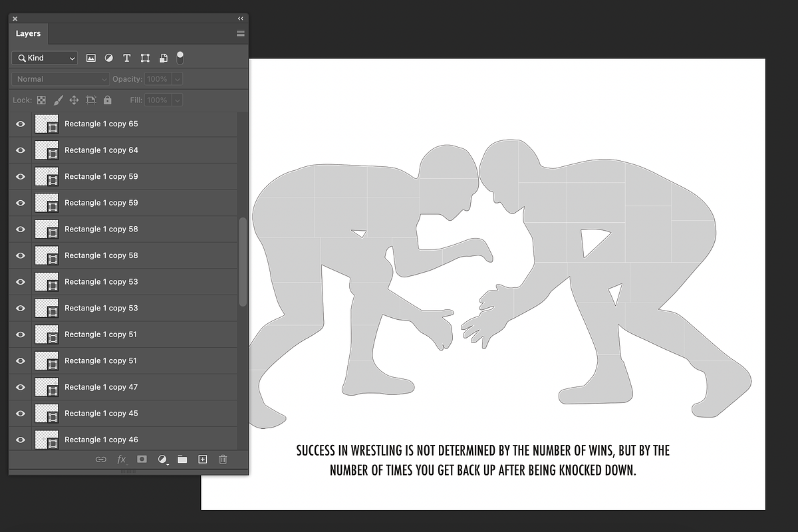Create new group folder icon
The height and width of the screenshot is (532, 798).
(182, 459)
